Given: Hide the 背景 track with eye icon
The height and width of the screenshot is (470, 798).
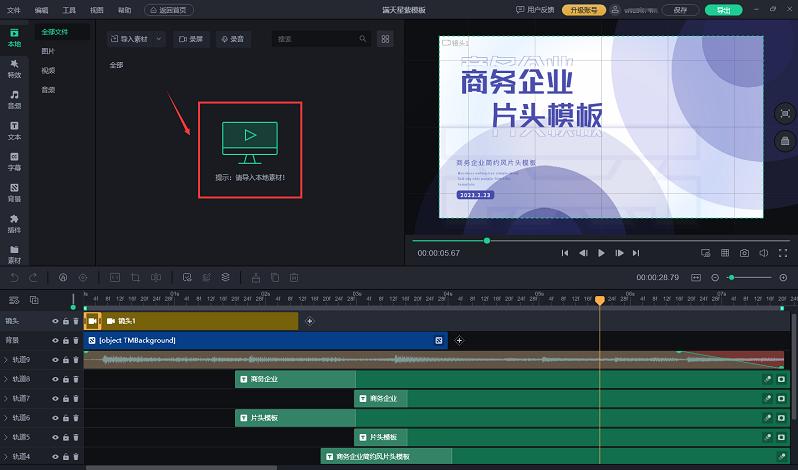Looking at the screenshot, I should (x=55, y=341).
